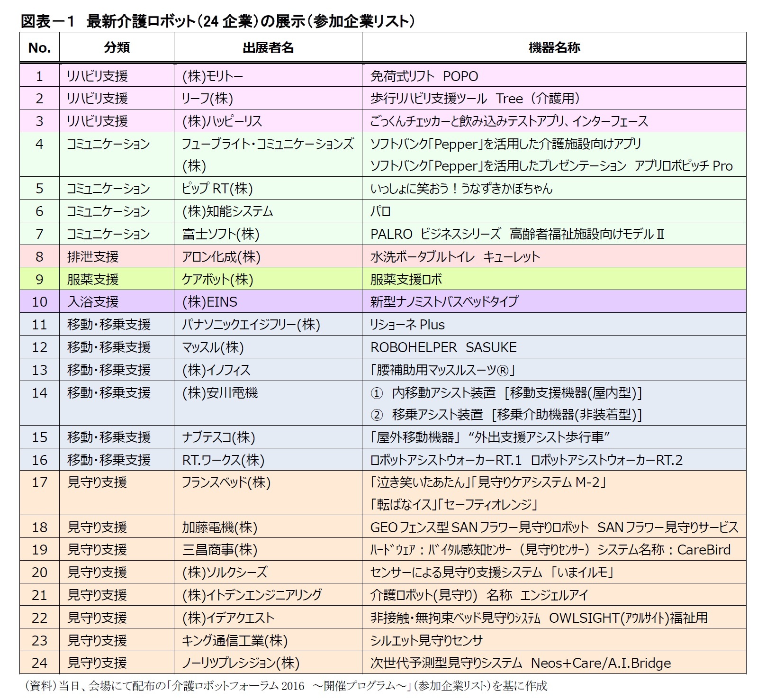Click '① 内移動アシスト装置' line

[506, 393]
